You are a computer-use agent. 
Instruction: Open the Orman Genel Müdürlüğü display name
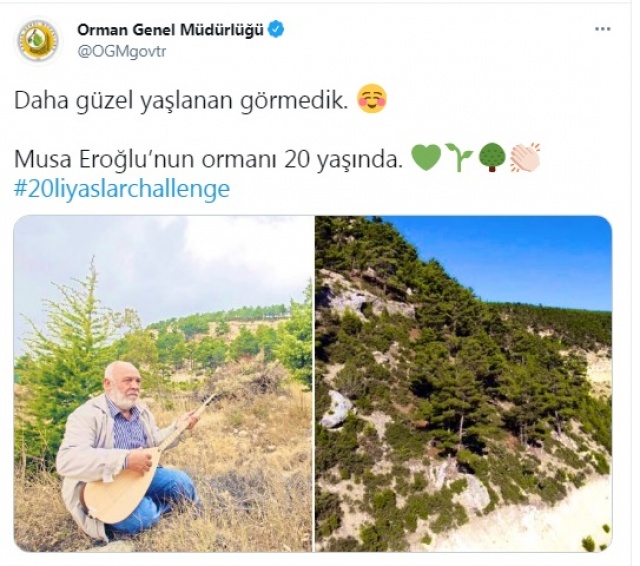pyautogui.click(x=171, y=30)
